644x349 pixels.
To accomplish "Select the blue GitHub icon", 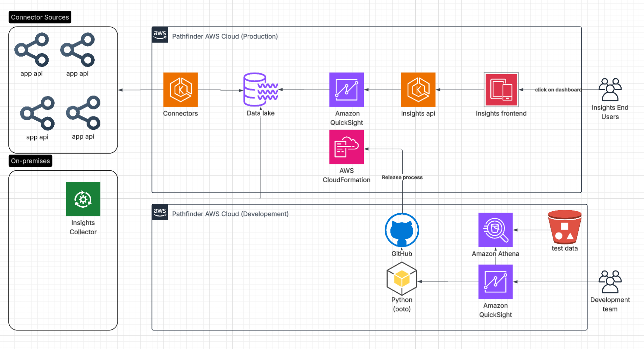I will [x=402, y=230].
